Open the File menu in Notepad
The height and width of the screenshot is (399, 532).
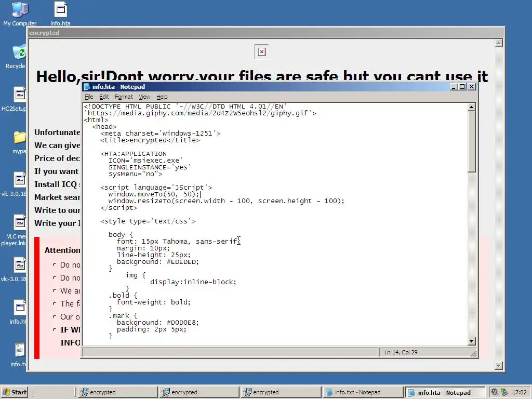[89, 97]
